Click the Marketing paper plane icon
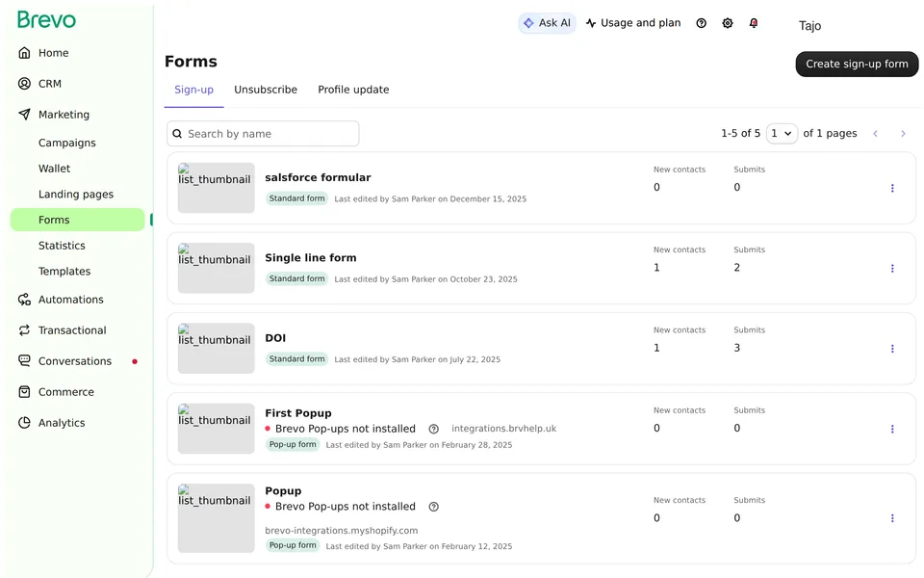 click(24, 115)
